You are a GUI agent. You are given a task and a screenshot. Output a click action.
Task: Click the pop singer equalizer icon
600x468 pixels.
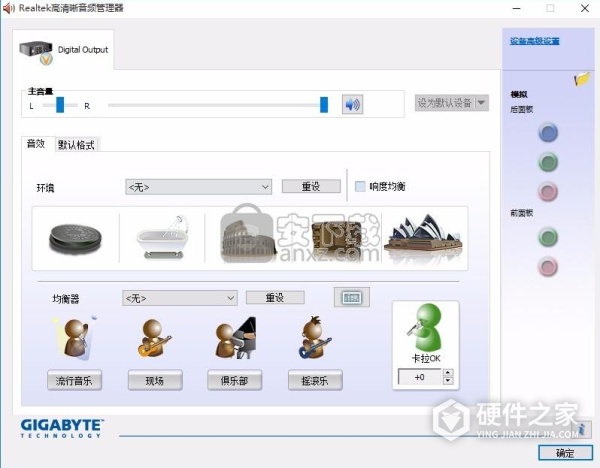tap(75, 338)
